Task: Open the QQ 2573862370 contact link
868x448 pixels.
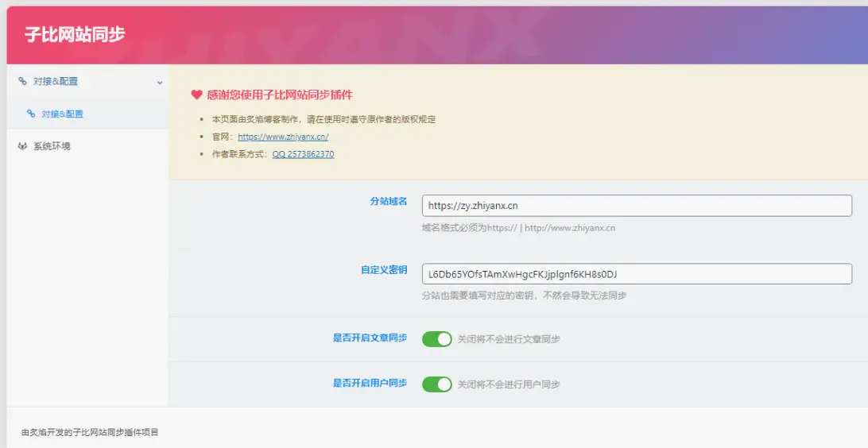Action: [x=303, y=154]
